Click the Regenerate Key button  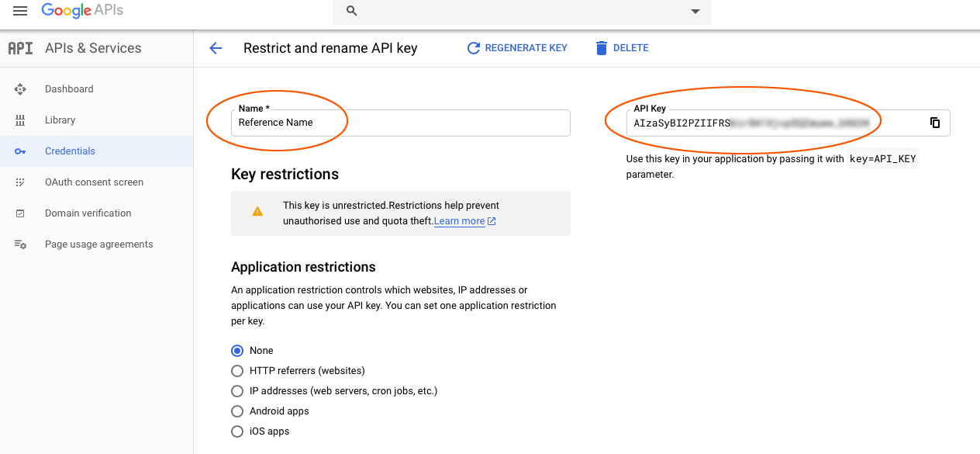[x=517, y=48]
